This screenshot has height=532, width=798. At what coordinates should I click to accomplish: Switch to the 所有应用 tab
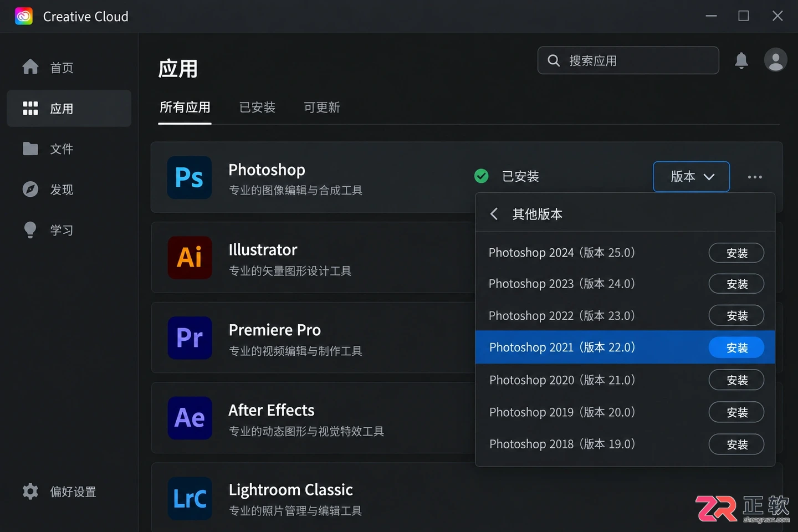[x=185, y=107]
